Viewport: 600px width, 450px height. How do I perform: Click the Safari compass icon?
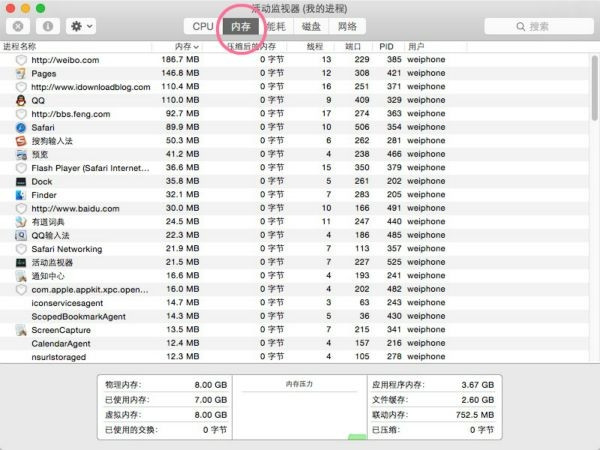(x=21, y=127)
